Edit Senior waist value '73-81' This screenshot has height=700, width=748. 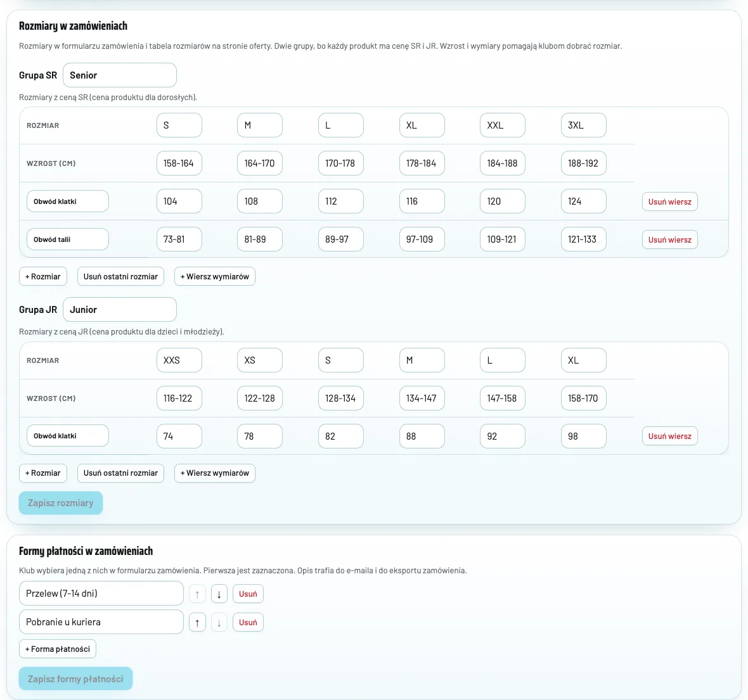pos(179,239)
